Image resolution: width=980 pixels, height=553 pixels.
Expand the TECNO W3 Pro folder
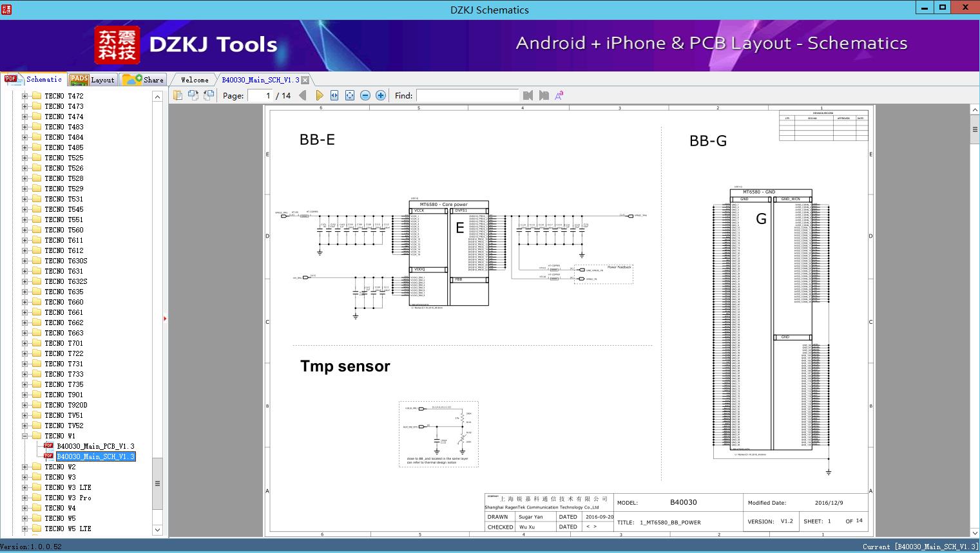pyautogui.click(x=24, y=498)
